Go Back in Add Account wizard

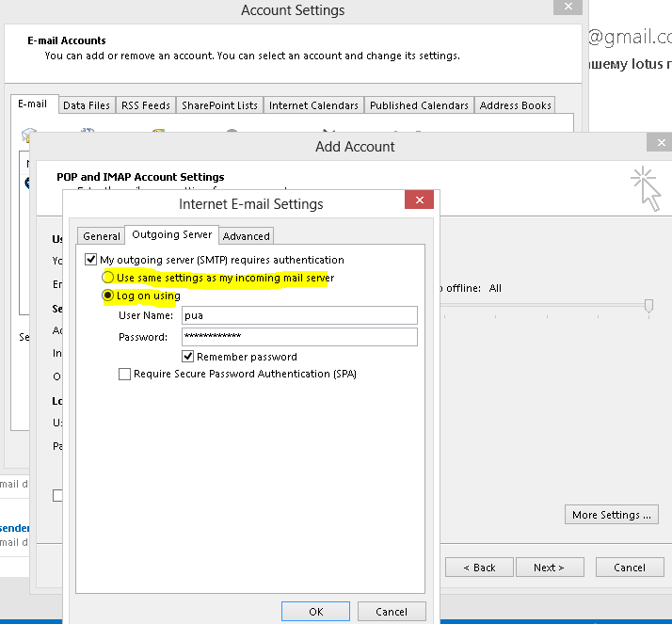tap(479, 568)
